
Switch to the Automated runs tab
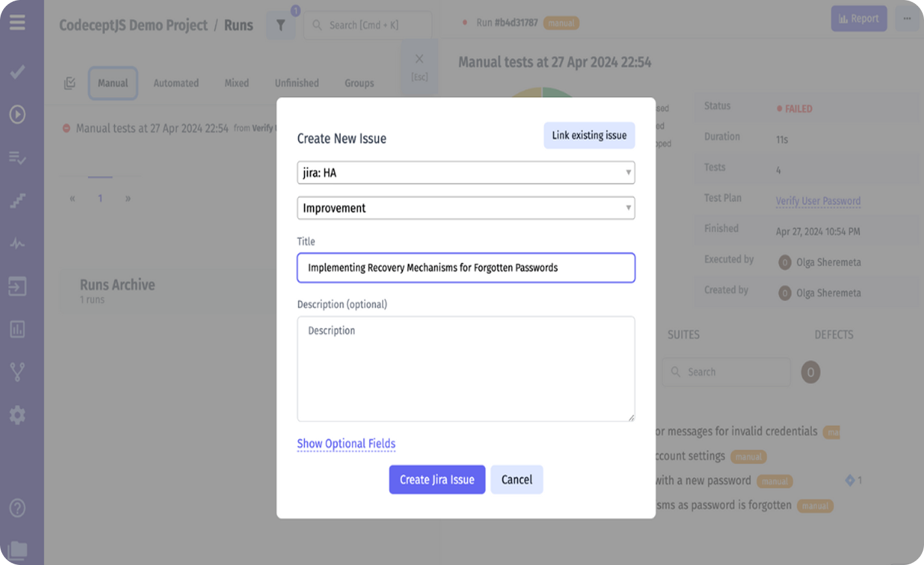176,83
